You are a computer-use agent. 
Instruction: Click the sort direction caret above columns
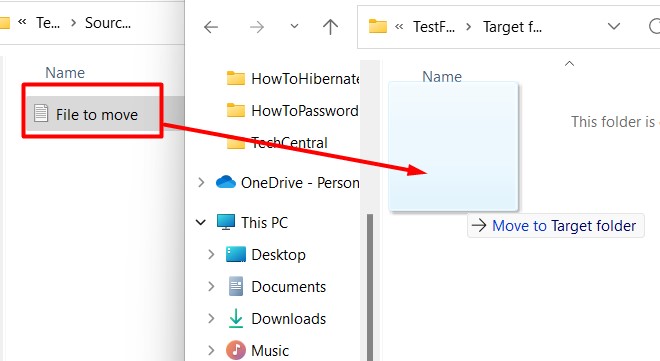point(569,64)
